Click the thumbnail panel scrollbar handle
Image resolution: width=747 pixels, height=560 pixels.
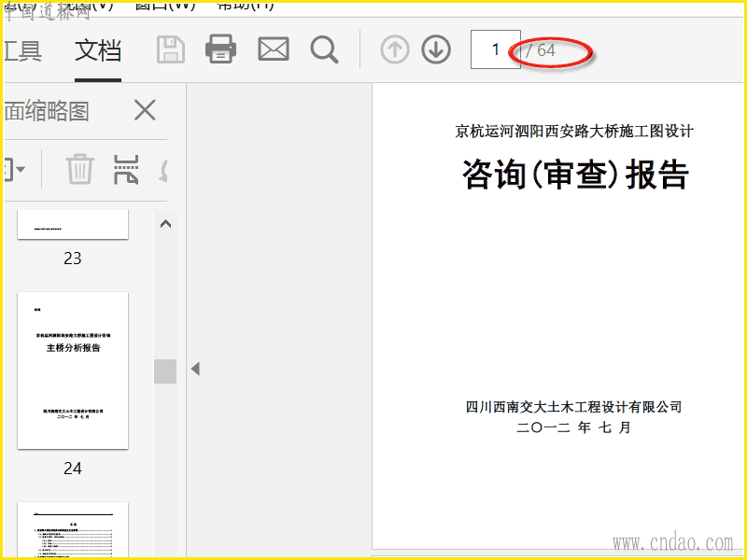(165, 371)
